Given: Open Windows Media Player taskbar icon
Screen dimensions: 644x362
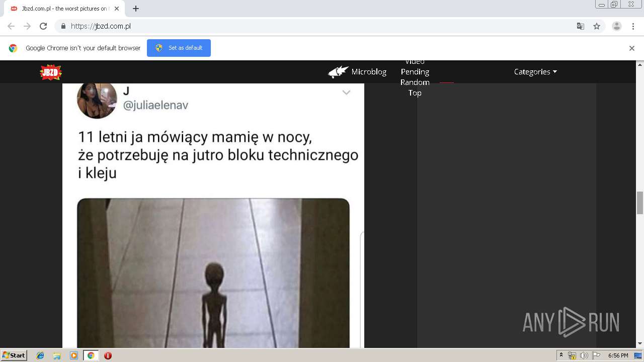Looking at the screenshot, I should (x=74, y=355).
